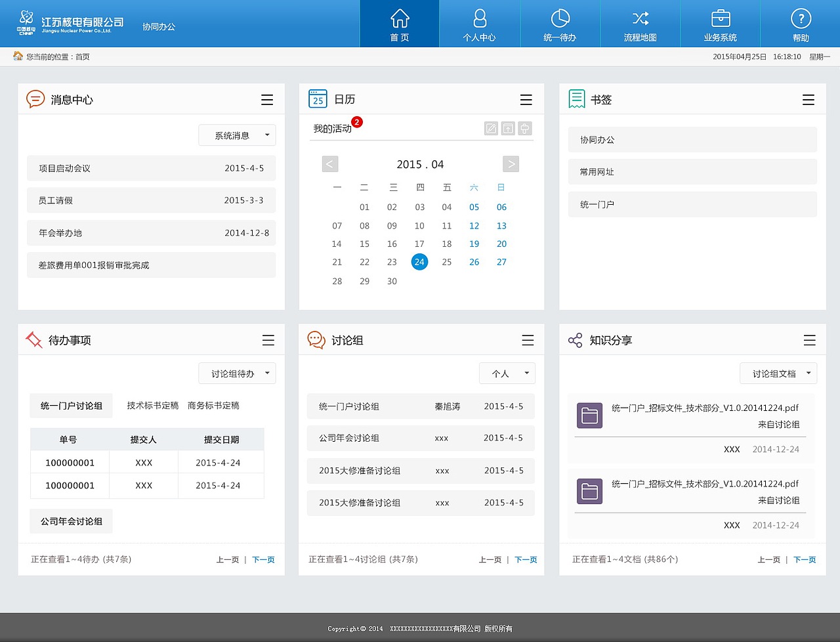Open the 待办事项 panel hamburger menu
The image size is (840, 642).
point(268,340)
